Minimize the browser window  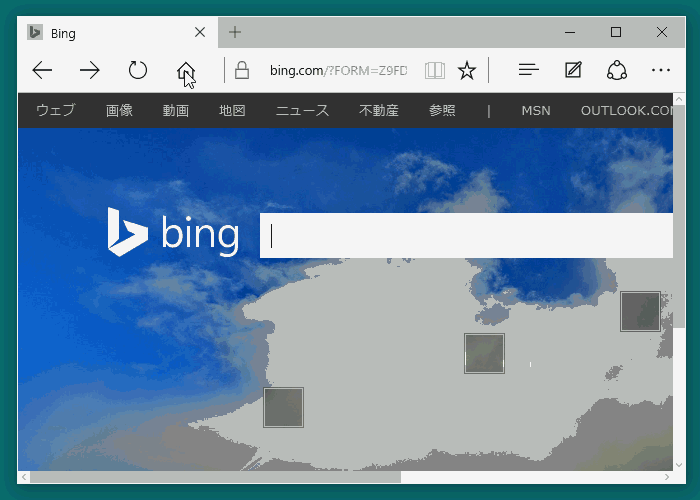point(570,32)
